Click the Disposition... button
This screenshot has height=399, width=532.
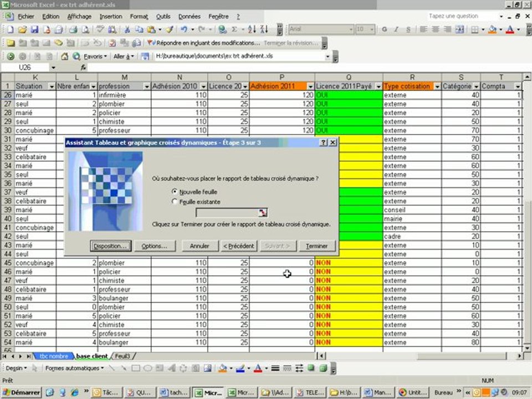[x=110, y=246]
